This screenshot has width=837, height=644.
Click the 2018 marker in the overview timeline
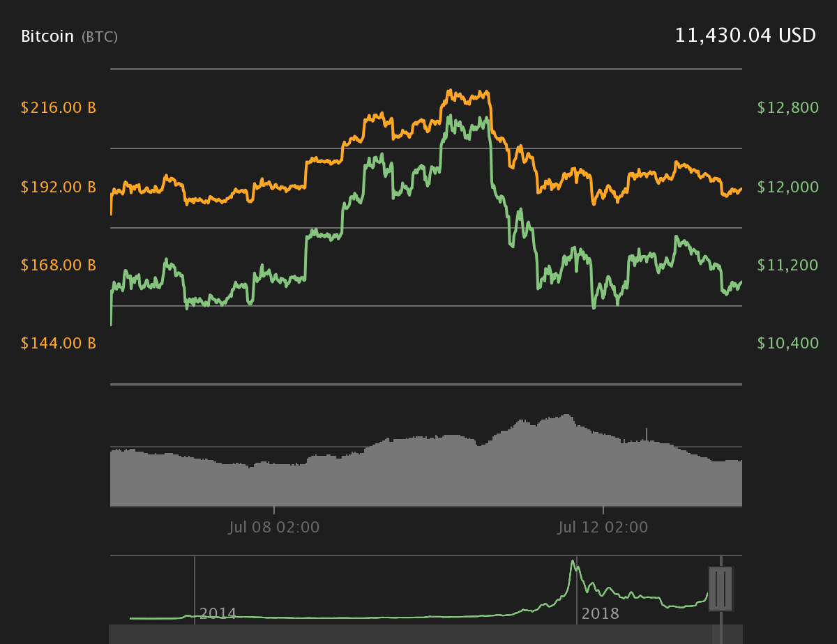click(600, 614)
